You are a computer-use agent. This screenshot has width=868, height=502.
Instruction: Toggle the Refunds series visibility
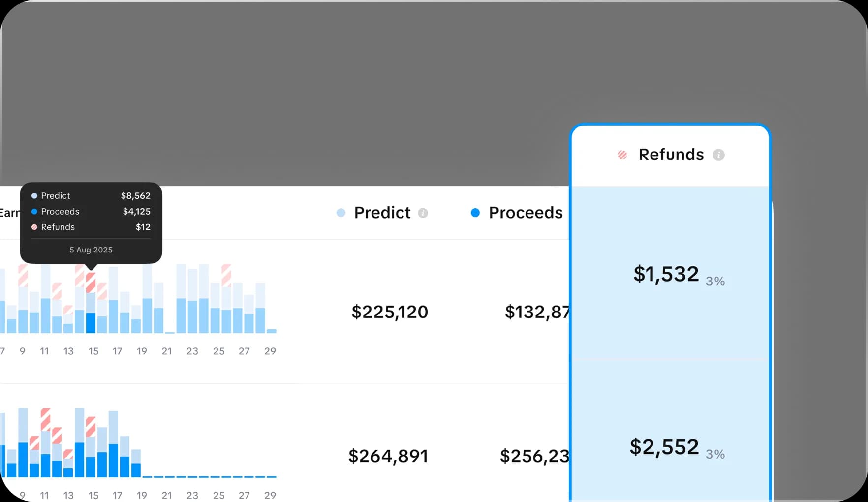(x=671, y=155)
